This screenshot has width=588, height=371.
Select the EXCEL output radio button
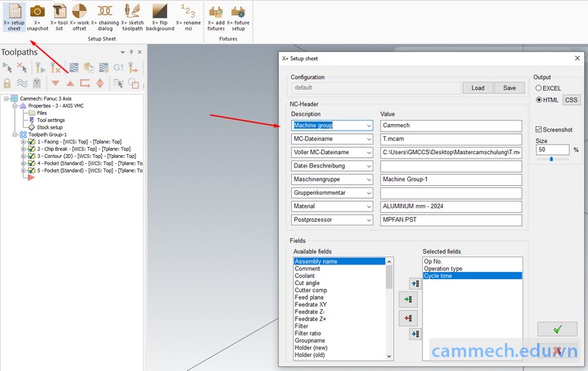click(539, 88)
